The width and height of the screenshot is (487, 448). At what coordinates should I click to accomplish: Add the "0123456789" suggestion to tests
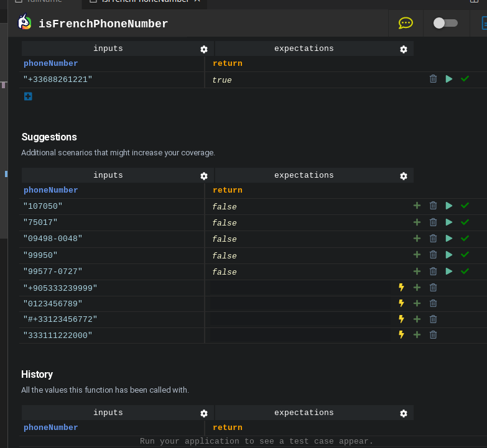click(x=417, y=303)
